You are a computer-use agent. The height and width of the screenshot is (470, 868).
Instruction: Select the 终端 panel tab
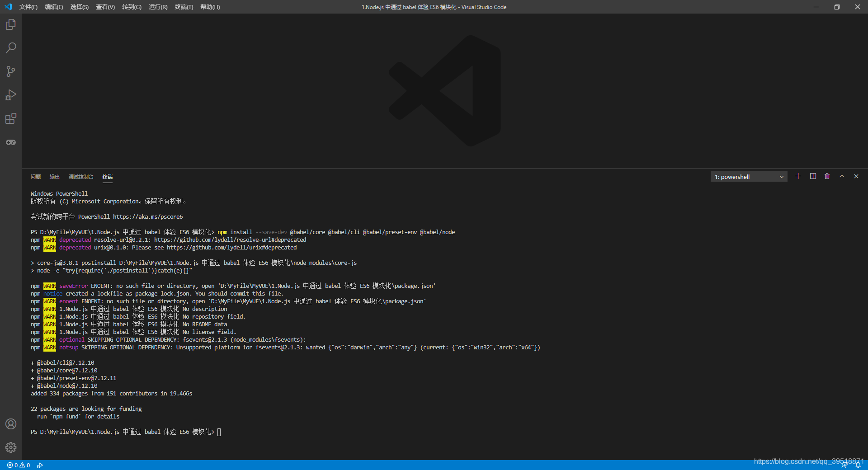click(x=108, y=177)
